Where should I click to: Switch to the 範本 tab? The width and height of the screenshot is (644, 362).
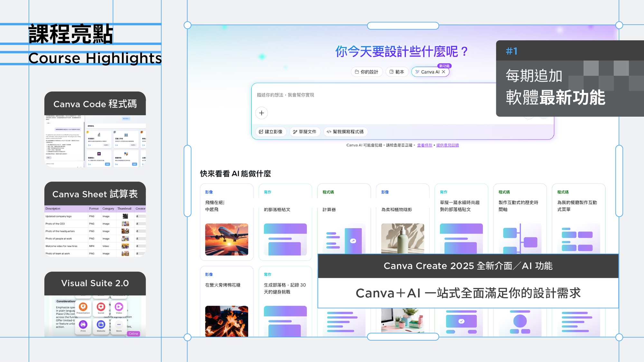[397, 72]
